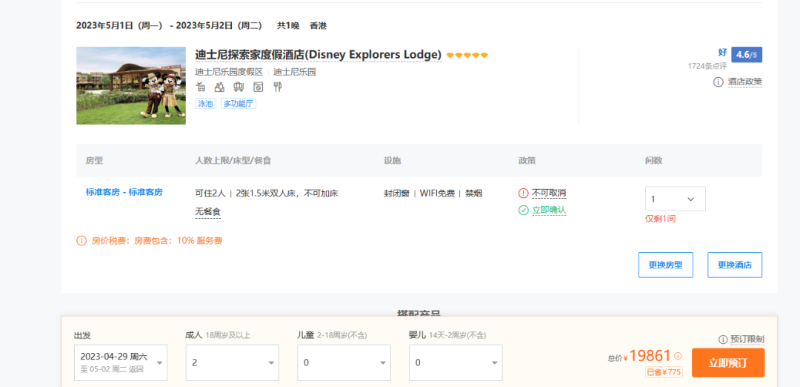Click the first hotel amenity icon
The image size is (800, 387).
pos(201,87)
